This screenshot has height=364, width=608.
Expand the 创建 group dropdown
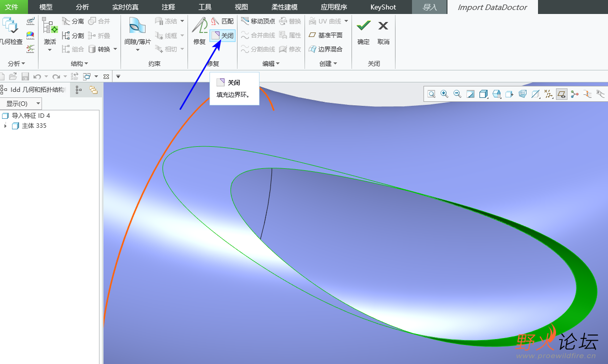pos(328,63)
